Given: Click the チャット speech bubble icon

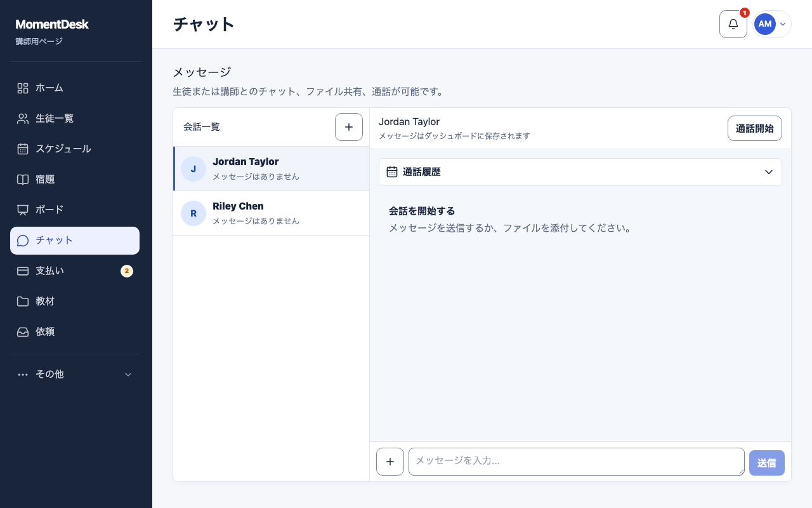Looking at the screenshot, I should [23, 240].
